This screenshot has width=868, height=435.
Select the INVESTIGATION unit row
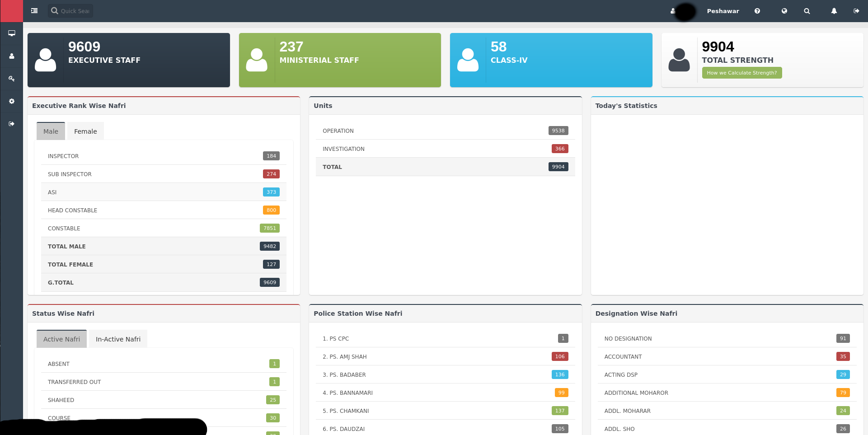pos(445,149)
